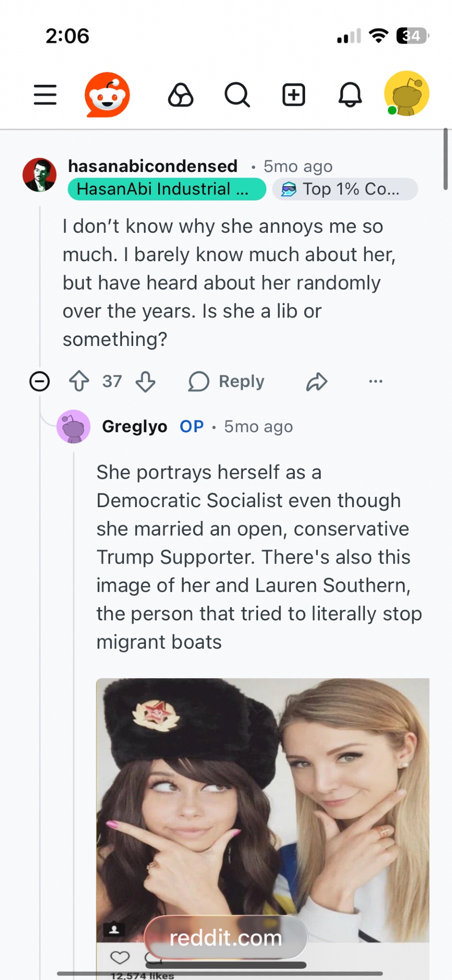Open the Reddit Answers icon
The image size is (452, 980).
click(181, 95)
